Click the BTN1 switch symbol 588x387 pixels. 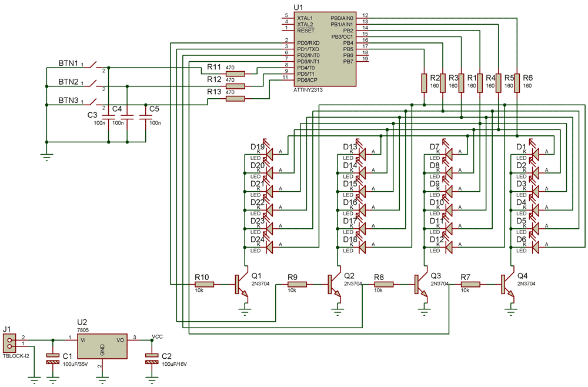93,65
